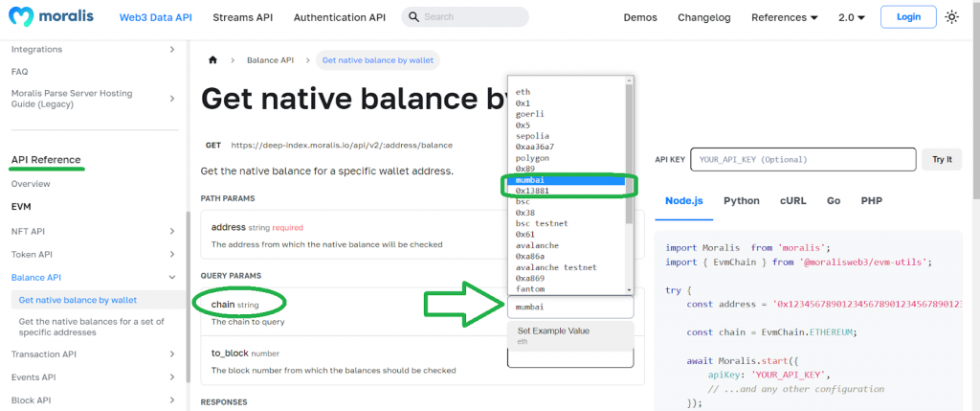980x411 pixels.
Task: Click the Login button
Action: 908,17
